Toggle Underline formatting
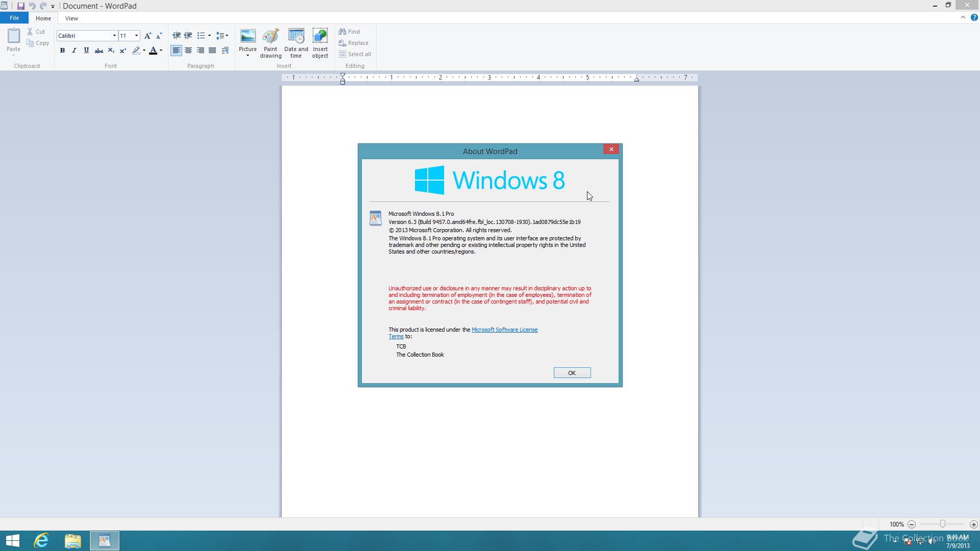Screen dimensions: 980x551 click(x=86, y=51)
